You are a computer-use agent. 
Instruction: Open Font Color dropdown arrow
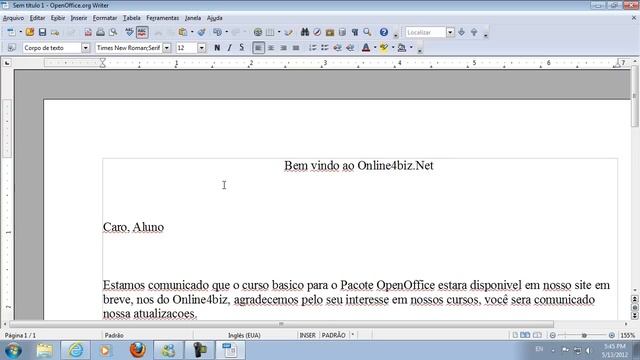[x=375, y=48]
